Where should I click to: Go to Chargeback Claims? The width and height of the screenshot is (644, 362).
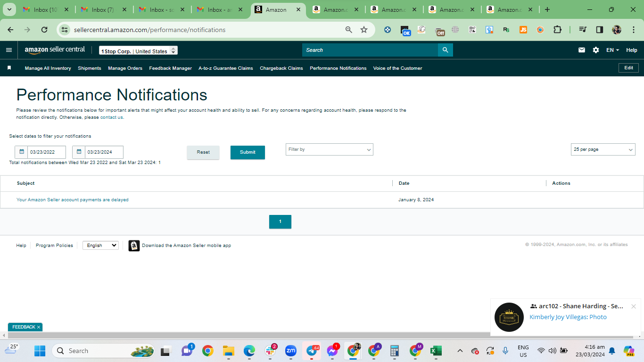[281, 68]
